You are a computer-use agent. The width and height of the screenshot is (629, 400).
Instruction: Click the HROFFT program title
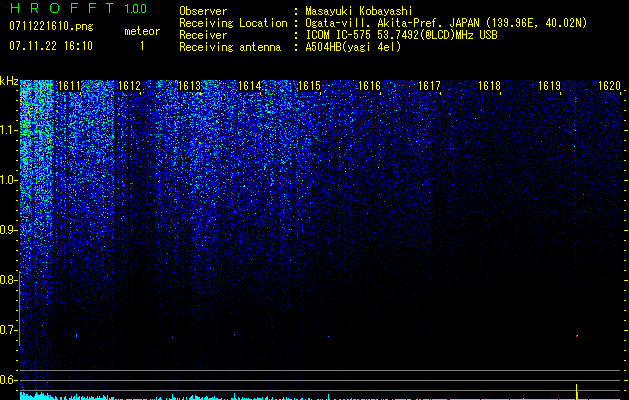(62, 8)
